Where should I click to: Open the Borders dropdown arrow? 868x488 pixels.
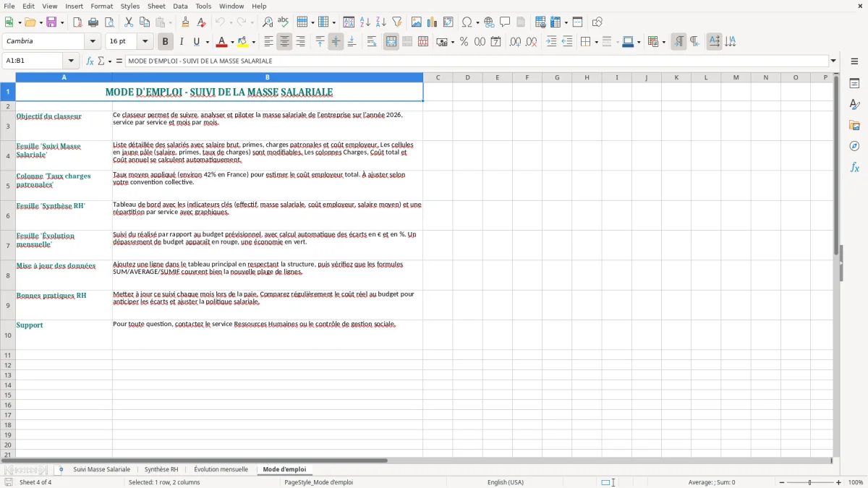pos(596,42)
